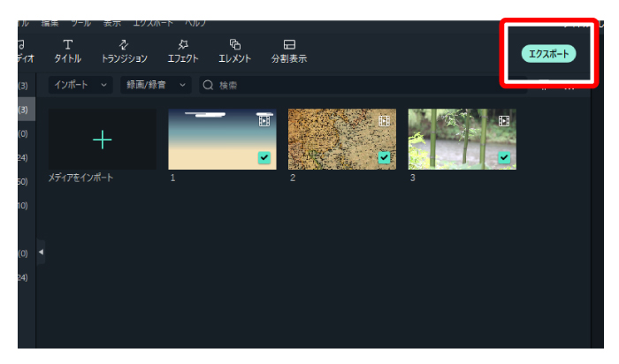Expand the 録画/録音 dropdown

point(156,85)
